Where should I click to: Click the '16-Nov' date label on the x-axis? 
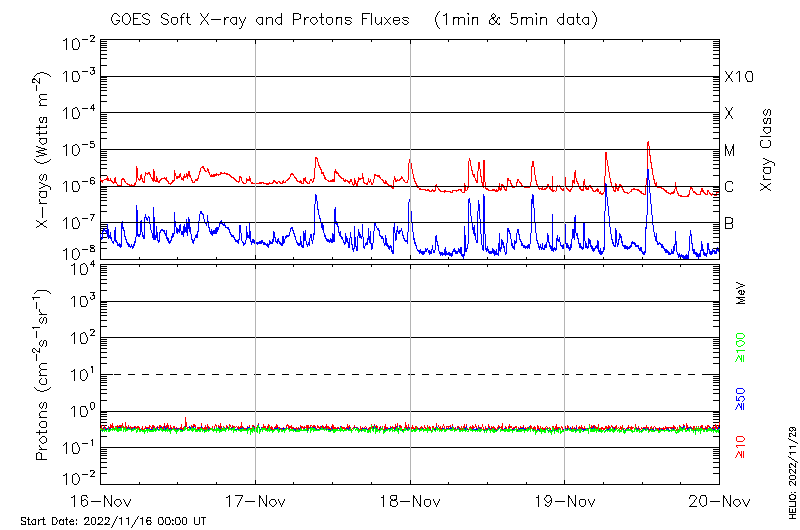(102, 500)
